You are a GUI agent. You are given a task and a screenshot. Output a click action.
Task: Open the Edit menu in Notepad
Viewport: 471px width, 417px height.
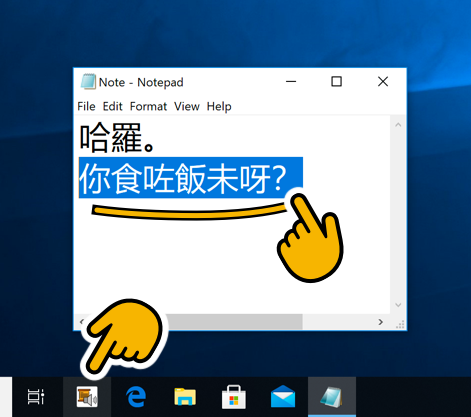coord(113,107)
